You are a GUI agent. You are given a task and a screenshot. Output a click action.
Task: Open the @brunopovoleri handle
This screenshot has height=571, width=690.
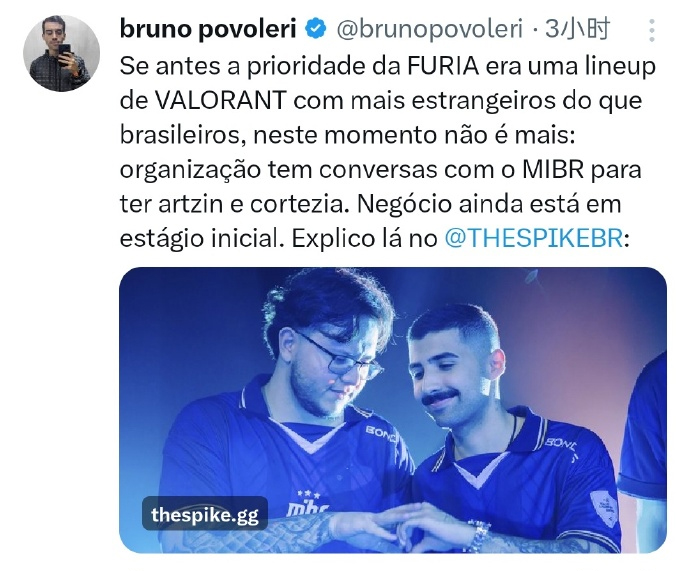[x=429, y=29]
